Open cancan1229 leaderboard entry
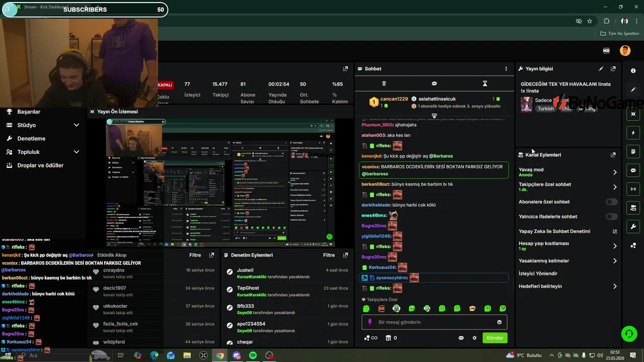Image resolution: width=644 pixels, height=362 pixels. 388,102
